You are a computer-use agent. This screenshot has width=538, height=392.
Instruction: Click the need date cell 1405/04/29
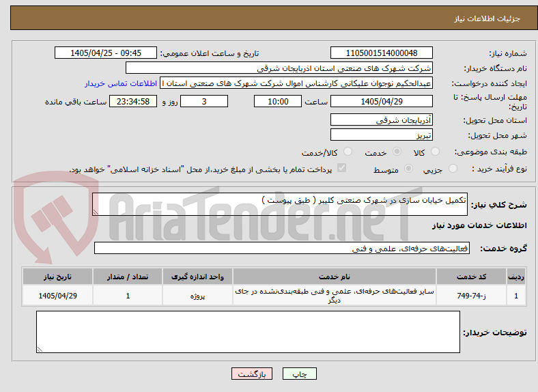click(57, 296)
